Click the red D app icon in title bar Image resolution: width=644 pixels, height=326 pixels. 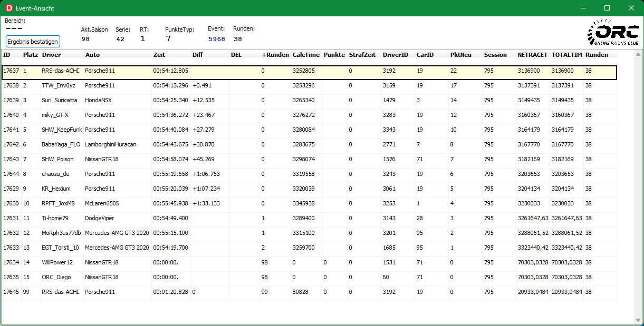click(8, 8)
